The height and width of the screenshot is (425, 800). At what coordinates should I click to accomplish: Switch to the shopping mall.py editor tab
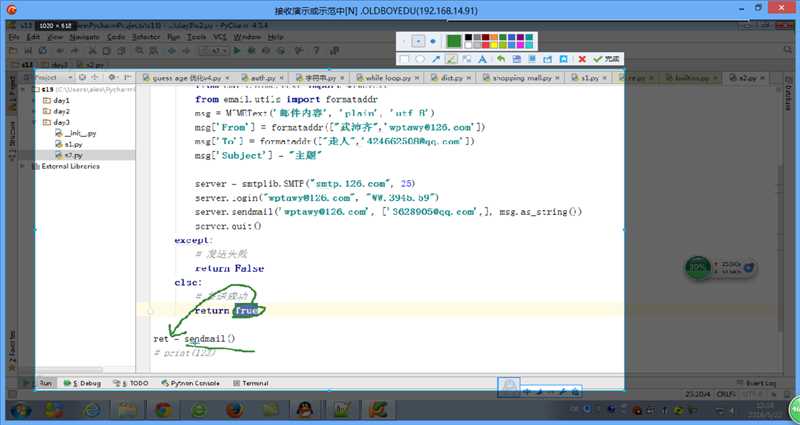pos(522,78)
